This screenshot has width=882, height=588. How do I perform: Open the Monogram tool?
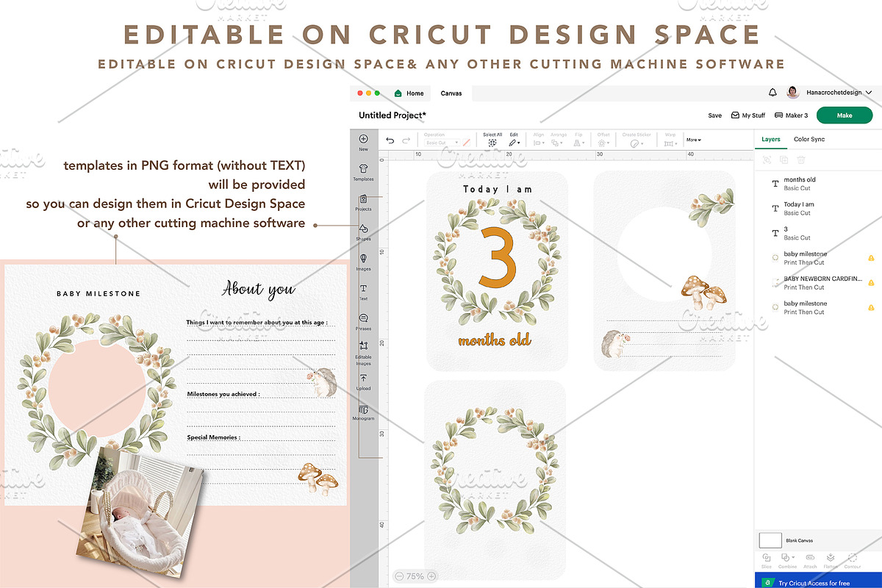tap(363, 412)
